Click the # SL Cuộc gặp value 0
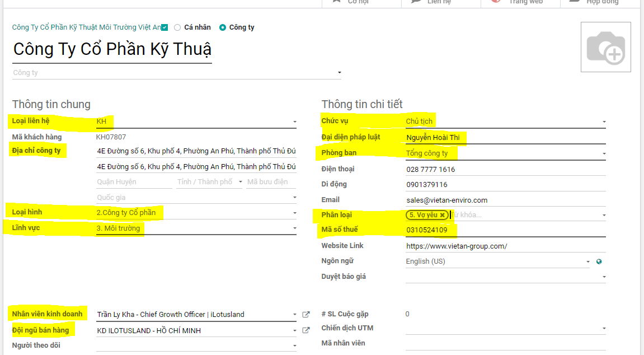Screen dimensions: 644x355 407,314
